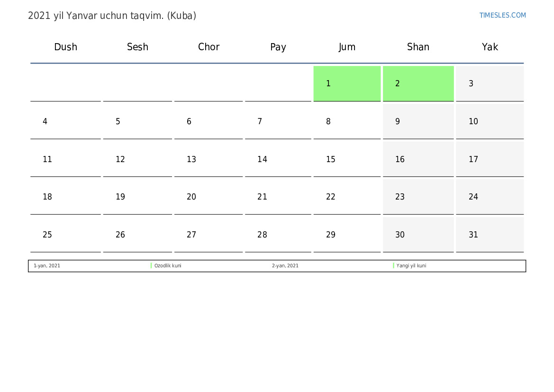The width and height of the screenshot is (554, 392).
Task: Select day 25 in the calendar
Action: [x=66, y=235]
